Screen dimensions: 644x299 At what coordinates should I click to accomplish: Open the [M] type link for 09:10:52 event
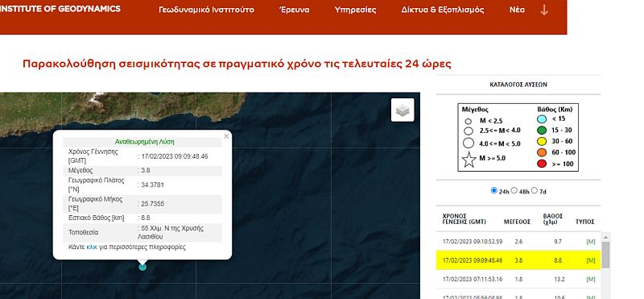[591, 242]
